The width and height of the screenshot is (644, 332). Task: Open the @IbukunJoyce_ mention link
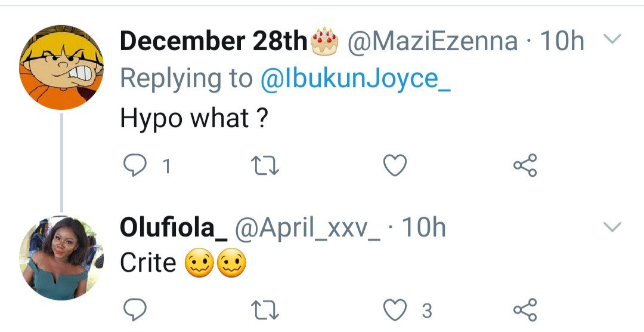coord(355,79)
